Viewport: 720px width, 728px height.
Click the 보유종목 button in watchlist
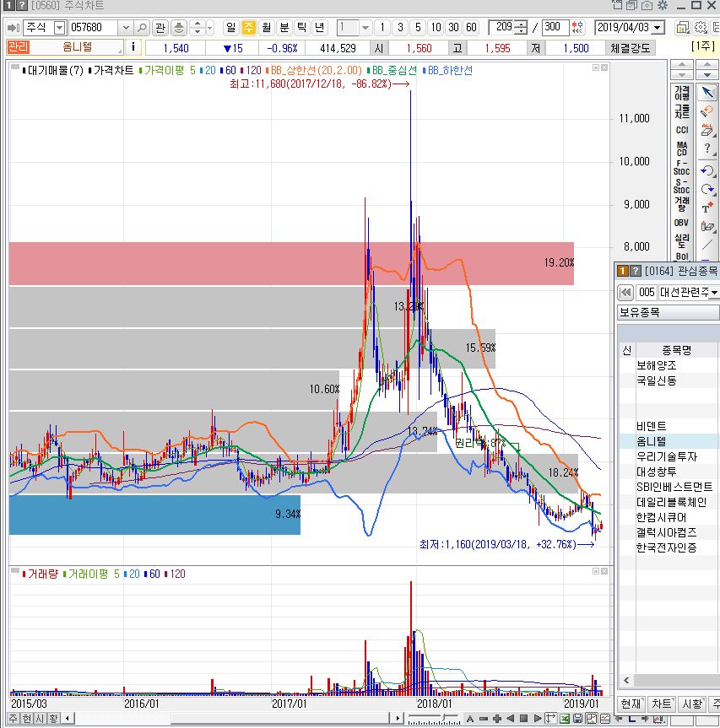point(668,312)
